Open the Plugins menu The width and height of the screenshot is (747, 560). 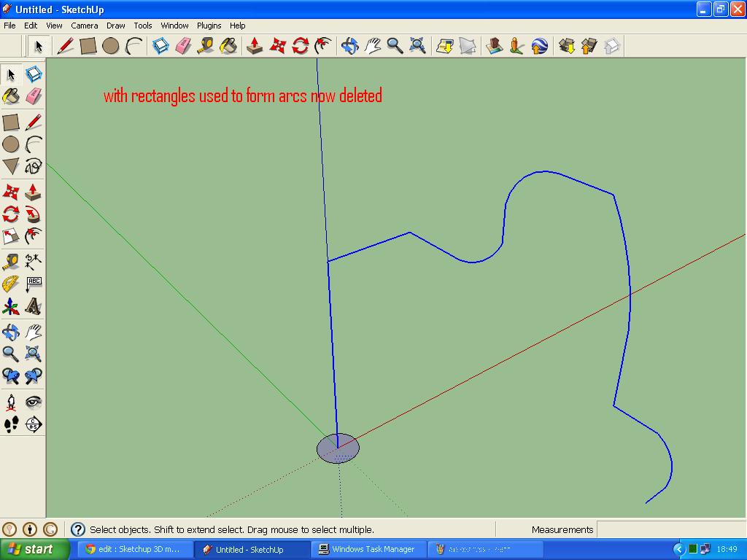point(209,25)
